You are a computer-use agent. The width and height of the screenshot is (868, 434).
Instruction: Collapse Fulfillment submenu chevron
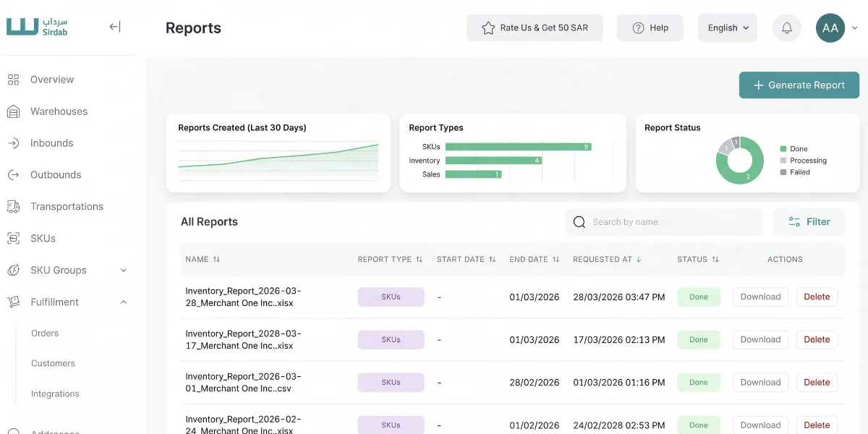click(x=123, y=302)
